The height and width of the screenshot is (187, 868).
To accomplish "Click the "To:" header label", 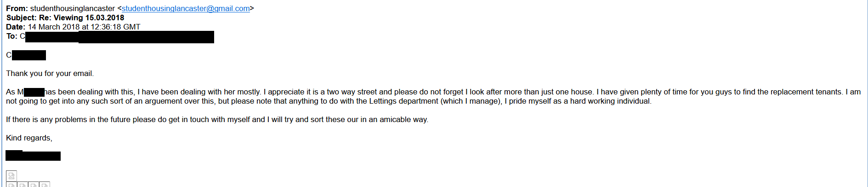I will [x=11, y=36].
